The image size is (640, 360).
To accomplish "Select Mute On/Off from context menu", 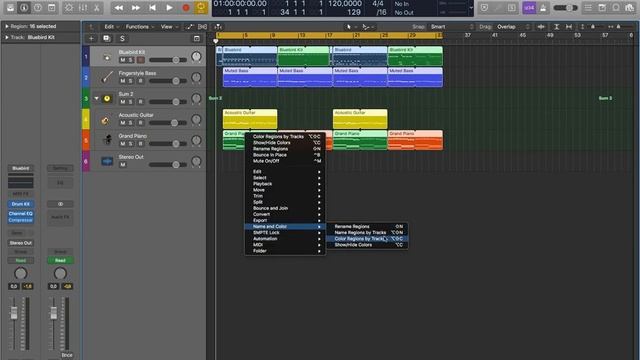I will pyautogui.click(x=284, y=161).
